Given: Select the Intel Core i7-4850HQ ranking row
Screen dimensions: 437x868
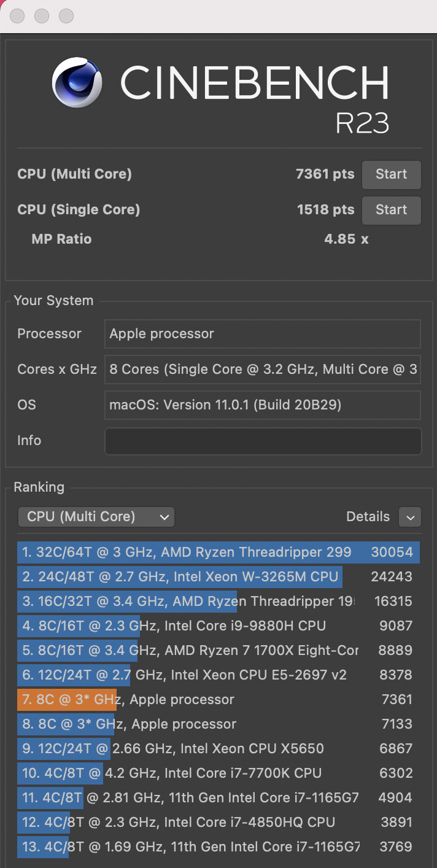Looking at the screenshot, I should pyautogui.click(x=218, y=822).
